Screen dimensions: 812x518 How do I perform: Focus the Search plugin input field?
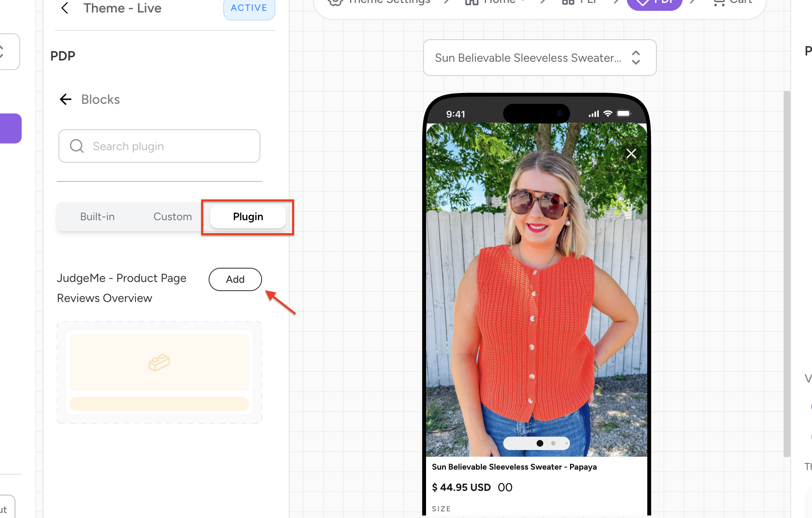point(167,146)
